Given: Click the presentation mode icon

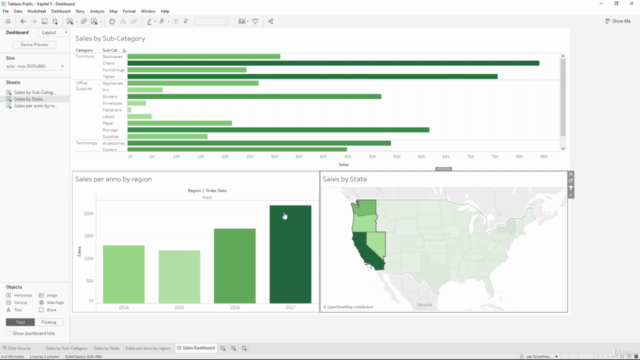Looking at the screenshot, I should (255, 21).
